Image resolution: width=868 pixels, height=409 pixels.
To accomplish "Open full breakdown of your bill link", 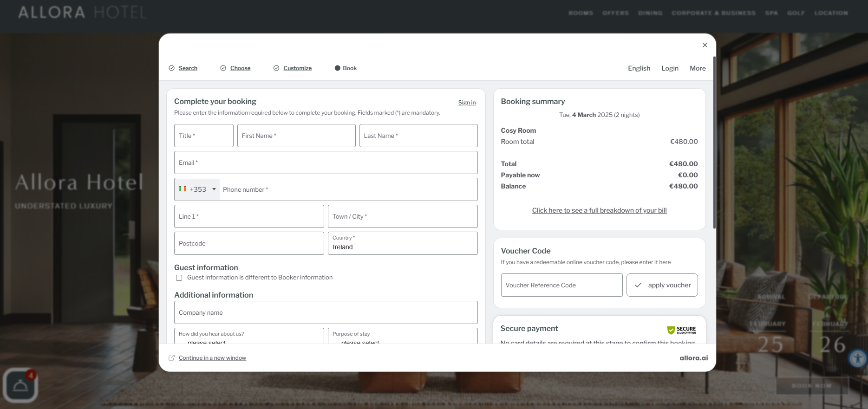I will tap(599, 210).
